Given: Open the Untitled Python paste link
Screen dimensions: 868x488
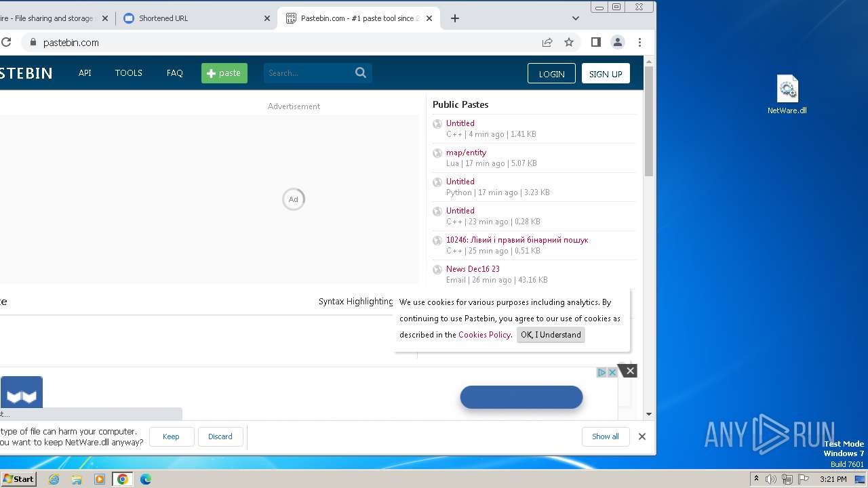Looking at the screenshot, I should [460, 182].
